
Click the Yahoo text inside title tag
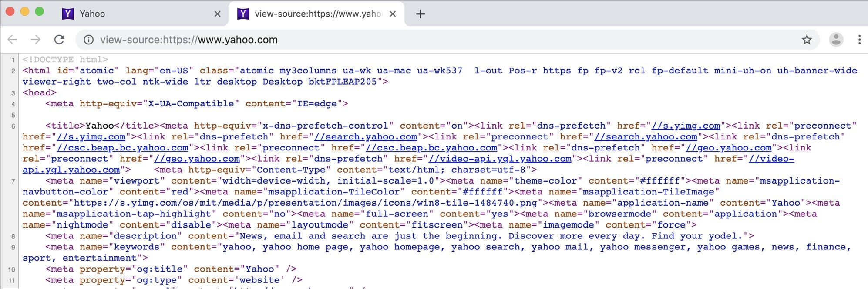pyautogui.click(x=100, y=126)
